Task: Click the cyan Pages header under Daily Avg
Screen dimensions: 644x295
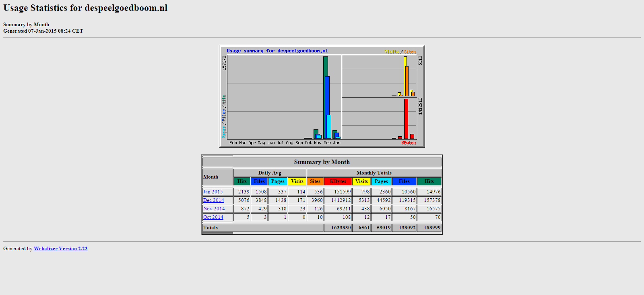Action: (278, 181)
